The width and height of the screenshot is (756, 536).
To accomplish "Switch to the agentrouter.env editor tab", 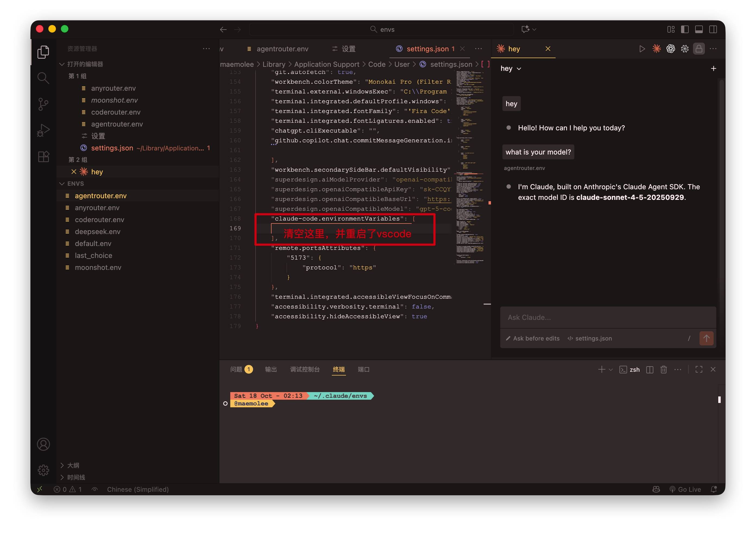I will click(x=282, y=49).
